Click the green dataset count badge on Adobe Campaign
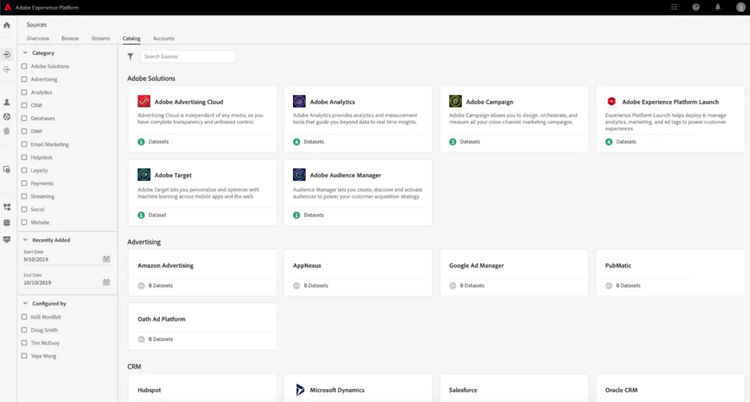The height and width of the screenshot is (402, 750). pyautogui.click(x=452, y=142)
